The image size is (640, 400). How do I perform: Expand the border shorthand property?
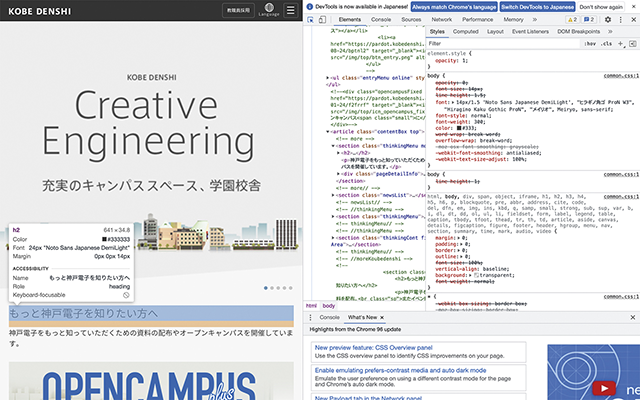coord(458,250)
